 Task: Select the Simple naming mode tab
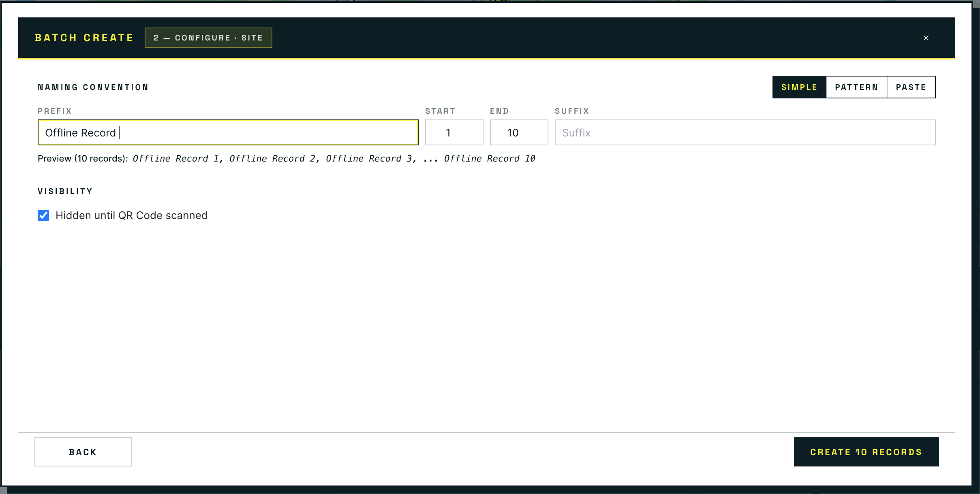click(x=799, y=87)
